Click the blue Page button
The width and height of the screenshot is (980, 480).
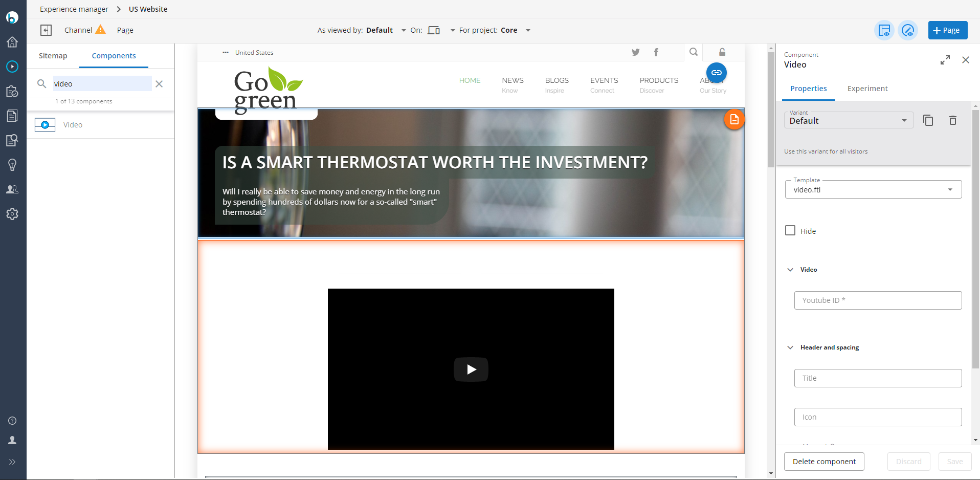click(947, 30)
